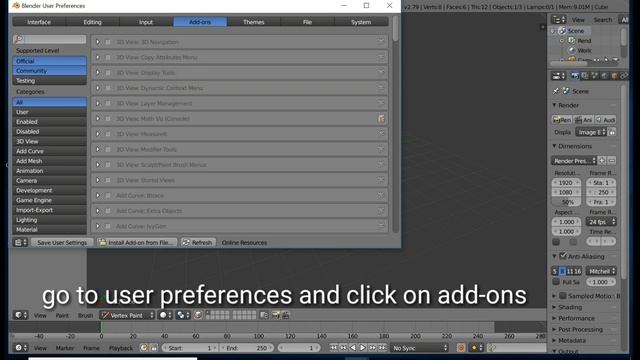The height and width of the screenshot is (360, 640).
Task: Remove render preset with minus button
Action: [x=611, y=161]
